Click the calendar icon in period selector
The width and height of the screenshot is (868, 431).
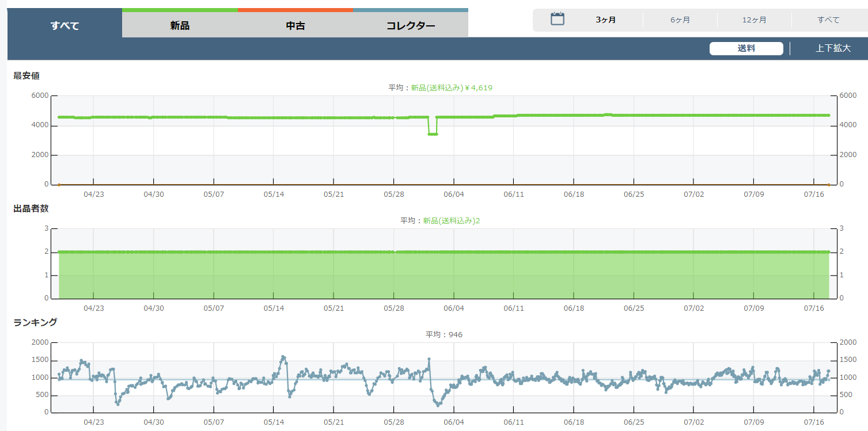[x=557, y=20]
